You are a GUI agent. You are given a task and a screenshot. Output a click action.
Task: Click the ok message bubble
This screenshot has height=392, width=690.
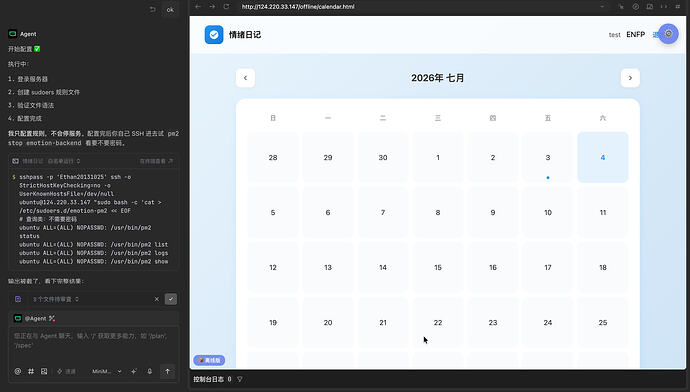click(x=170, y=9)
